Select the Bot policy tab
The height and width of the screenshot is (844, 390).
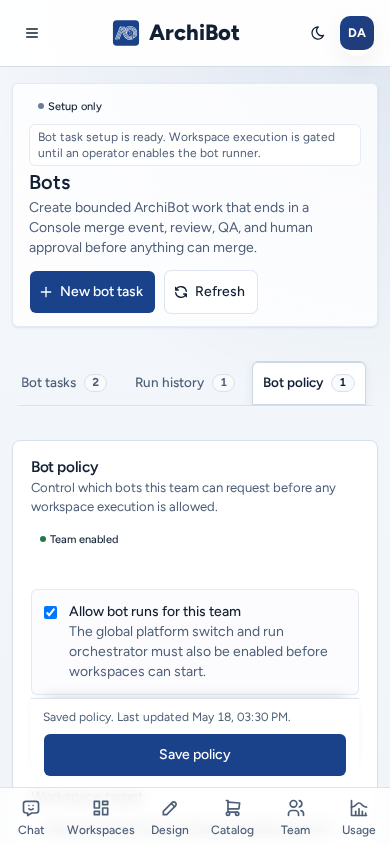(309, 383)
